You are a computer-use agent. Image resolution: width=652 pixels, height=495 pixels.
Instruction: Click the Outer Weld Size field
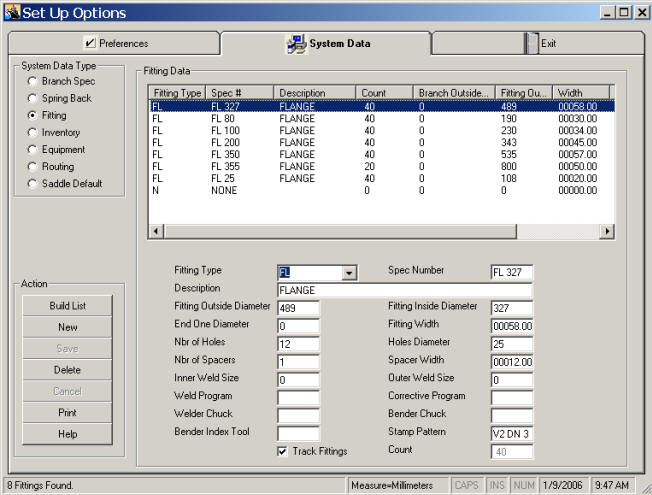(x=512, y=380)
